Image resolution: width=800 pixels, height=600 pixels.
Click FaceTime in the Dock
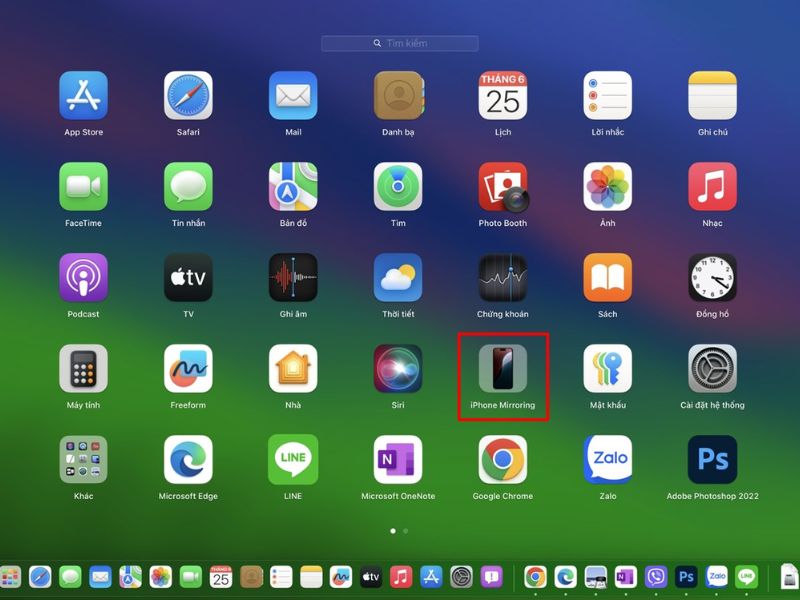(x=191, y=577)
